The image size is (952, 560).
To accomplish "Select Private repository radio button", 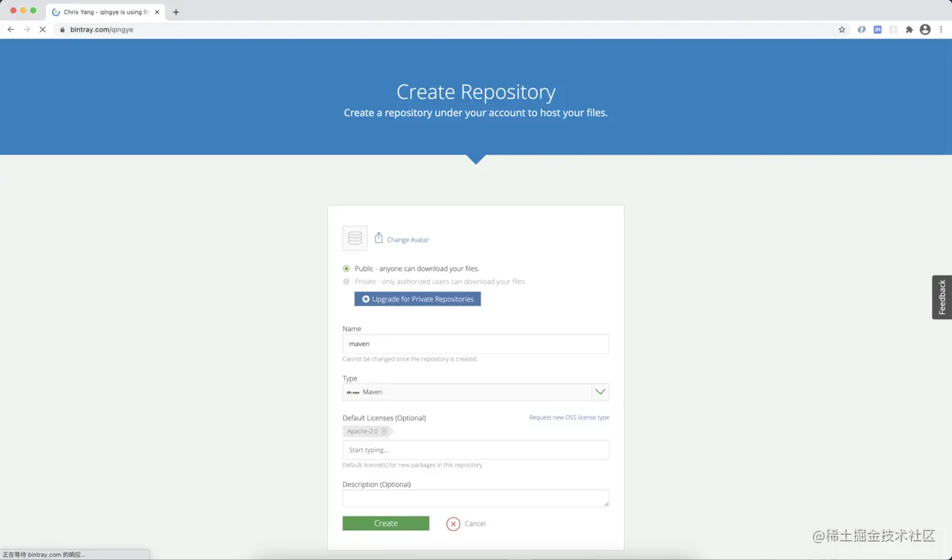I will pos(346,282).
